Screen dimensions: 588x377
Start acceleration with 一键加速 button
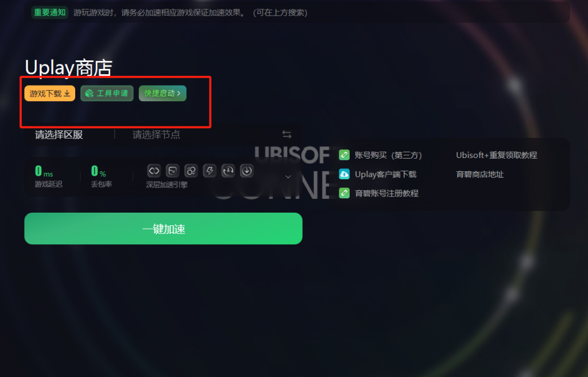click(x=163, y=229)
